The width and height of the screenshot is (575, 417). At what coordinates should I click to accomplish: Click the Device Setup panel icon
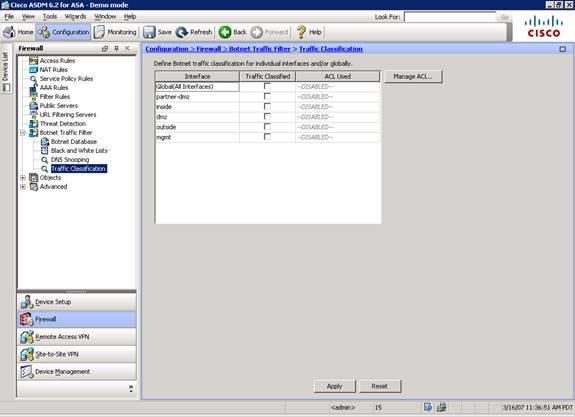tap(27, 302)
